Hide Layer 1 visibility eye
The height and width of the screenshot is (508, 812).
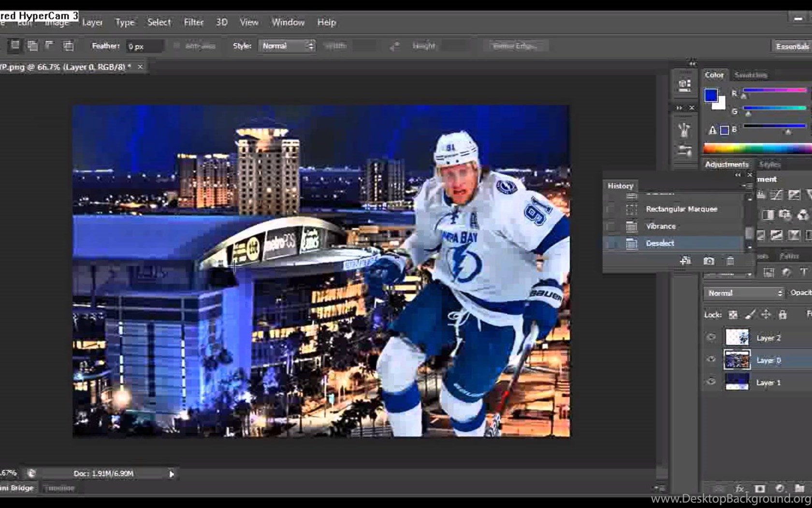tap(711, 382)
